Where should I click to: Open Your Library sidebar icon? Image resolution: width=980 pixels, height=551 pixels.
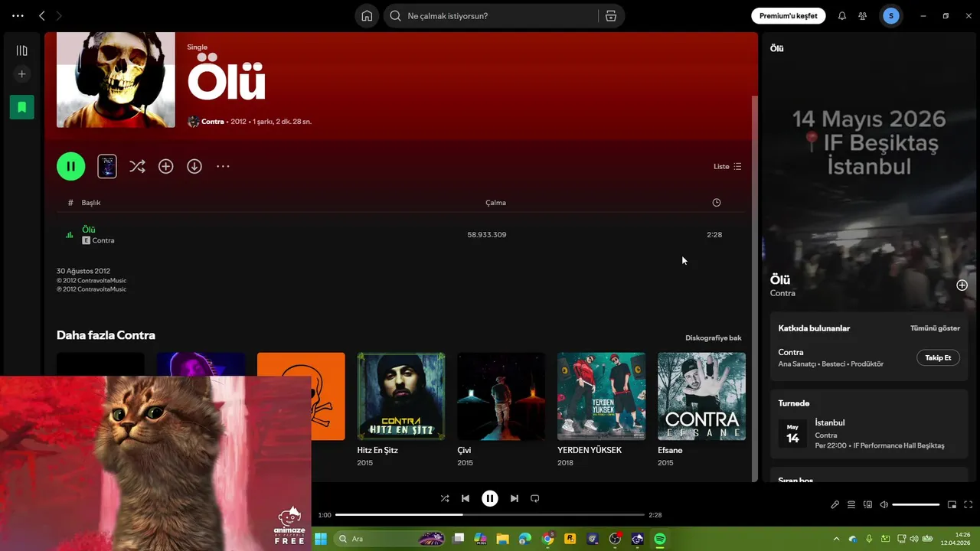(21, 51)
